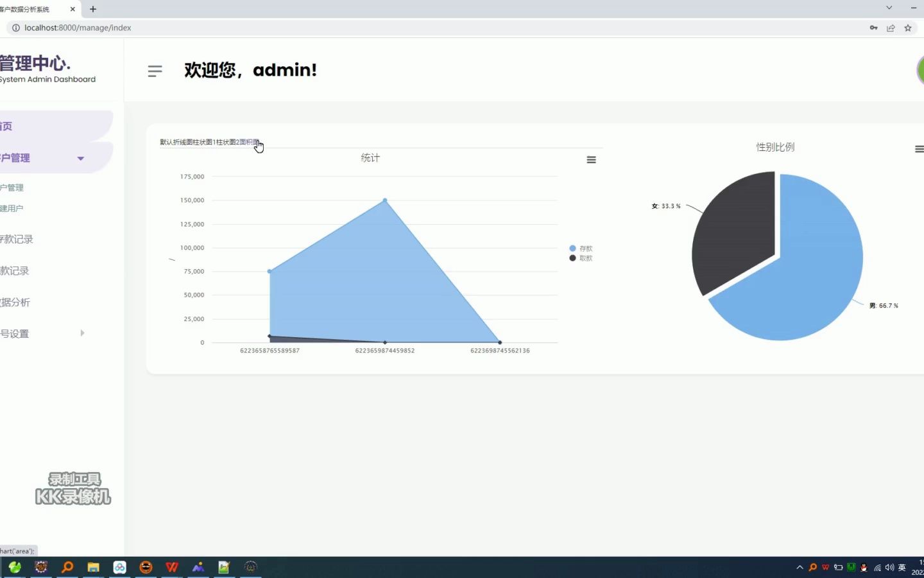Open the blue cloud netdisk taskbar app
The image size is (924, 578).
coord(120,567)
